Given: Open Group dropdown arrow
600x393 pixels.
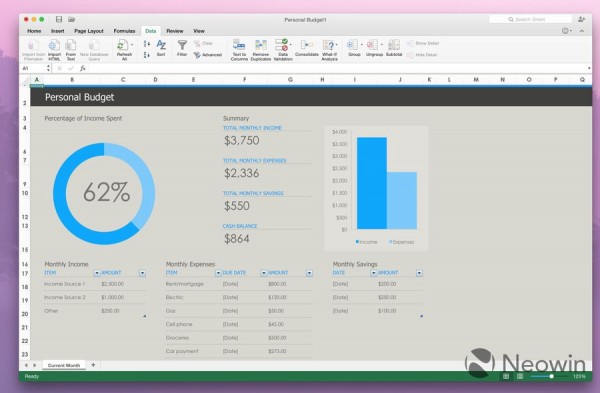Looking at the screenshot, I should pos(362,45).
